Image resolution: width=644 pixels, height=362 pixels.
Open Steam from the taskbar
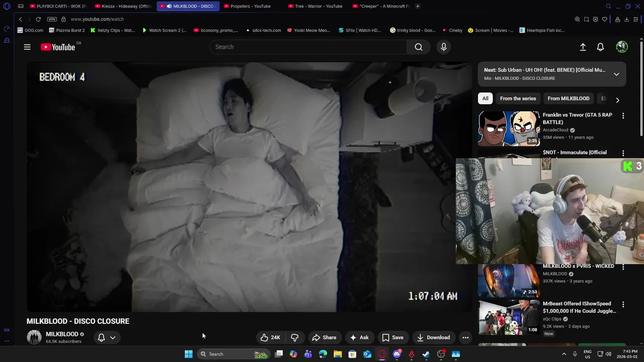(426, 354)
